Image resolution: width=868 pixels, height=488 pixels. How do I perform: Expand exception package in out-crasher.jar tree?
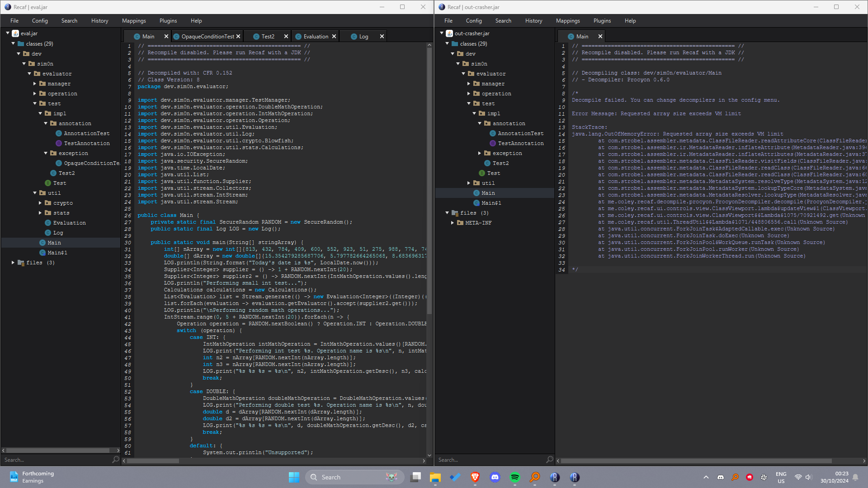tap(480, 153)
